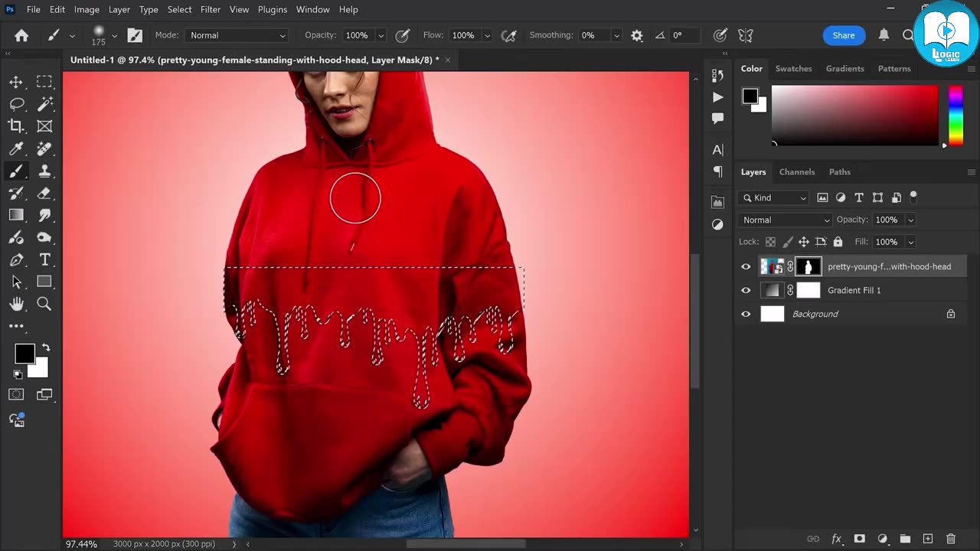
Task: Swap foreground and background colors
Action: (x=45, y=347)
